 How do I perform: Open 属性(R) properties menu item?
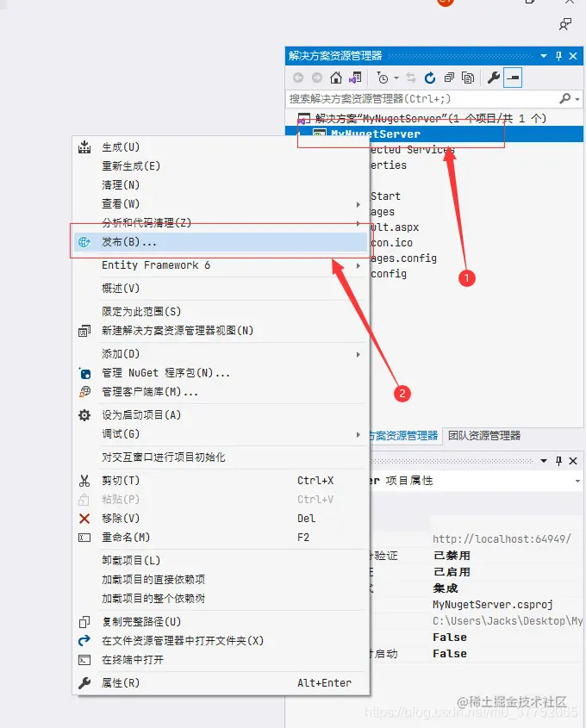pyautogui.click(x=221, y=683)
